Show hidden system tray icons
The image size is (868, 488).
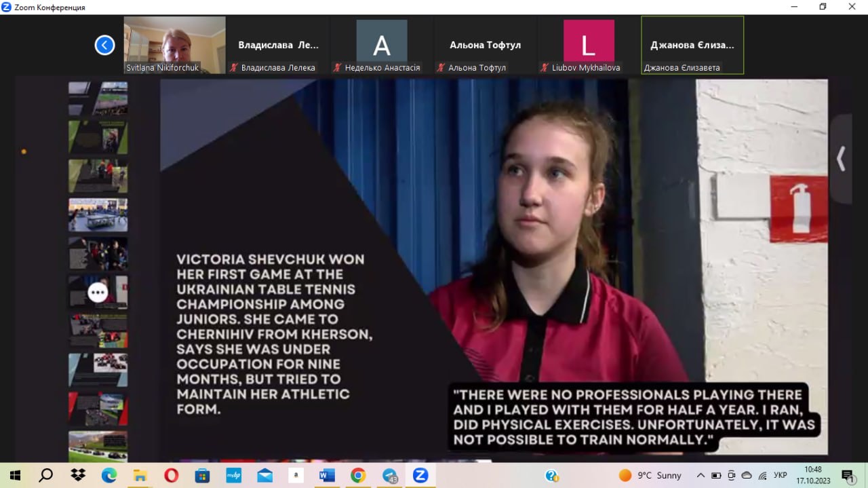pos(700,476)
